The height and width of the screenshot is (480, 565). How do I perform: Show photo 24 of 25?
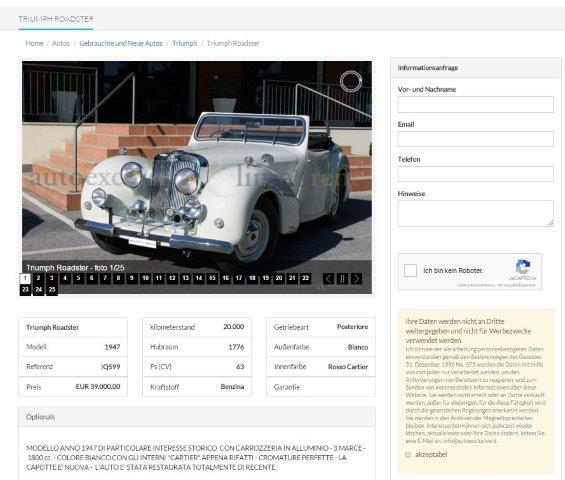(x=39, y=289)
